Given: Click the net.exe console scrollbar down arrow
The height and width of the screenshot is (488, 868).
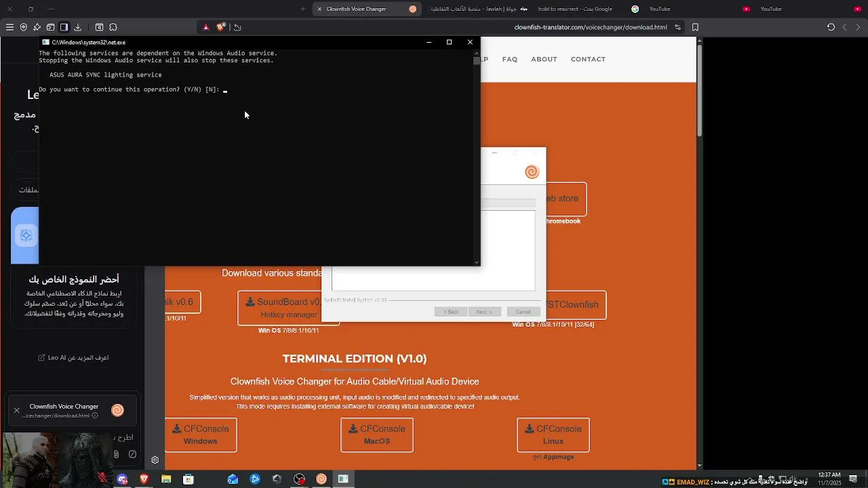Looking at the screenshot, I should [x=477, y=262].
